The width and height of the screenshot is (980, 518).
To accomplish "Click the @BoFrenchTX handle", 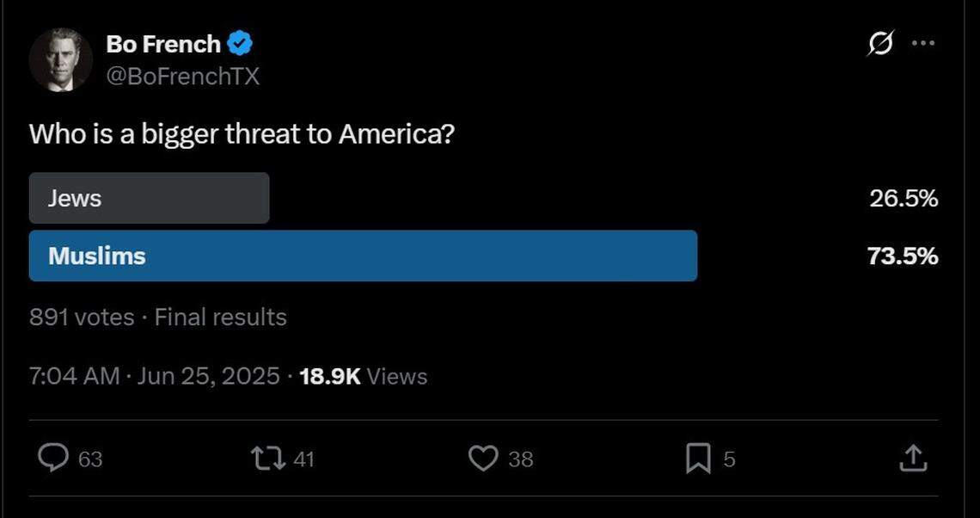I will [x=182, y=76].
